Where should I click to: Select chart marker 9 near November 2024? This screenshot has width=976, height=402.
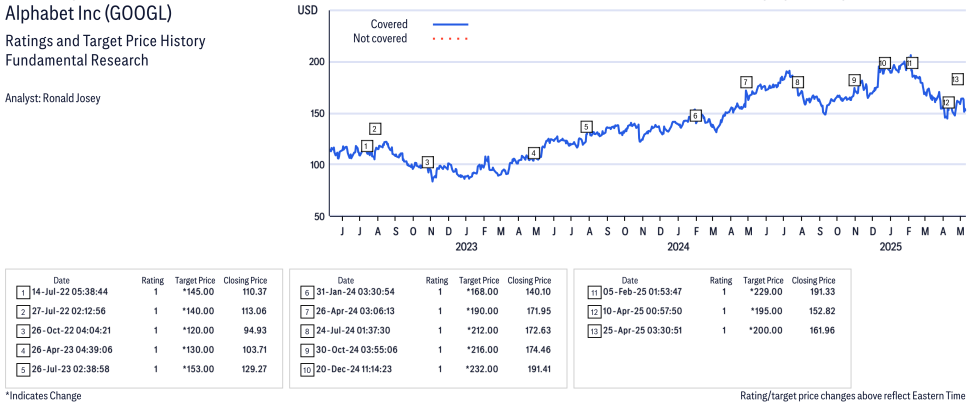pyautogui.click(x=855, y=80)
